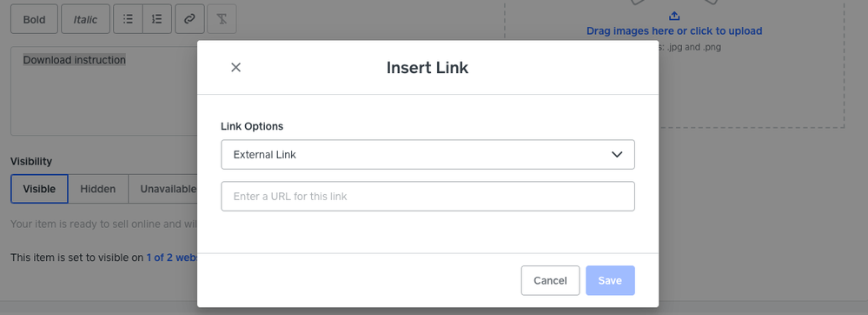Focus the URL field for this link
The image size is (868, 315).
(427, 197)
